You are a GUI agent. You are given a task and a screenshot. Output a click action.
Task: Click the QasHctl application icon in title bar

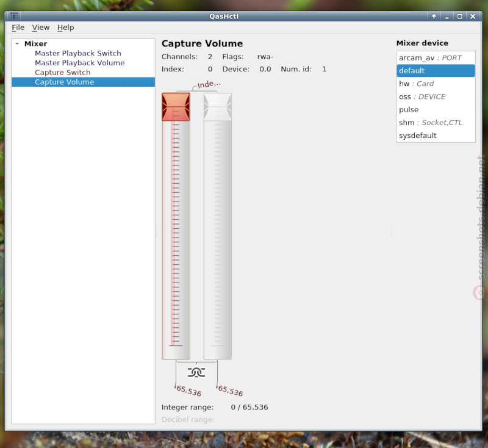(x=14, y=16)
